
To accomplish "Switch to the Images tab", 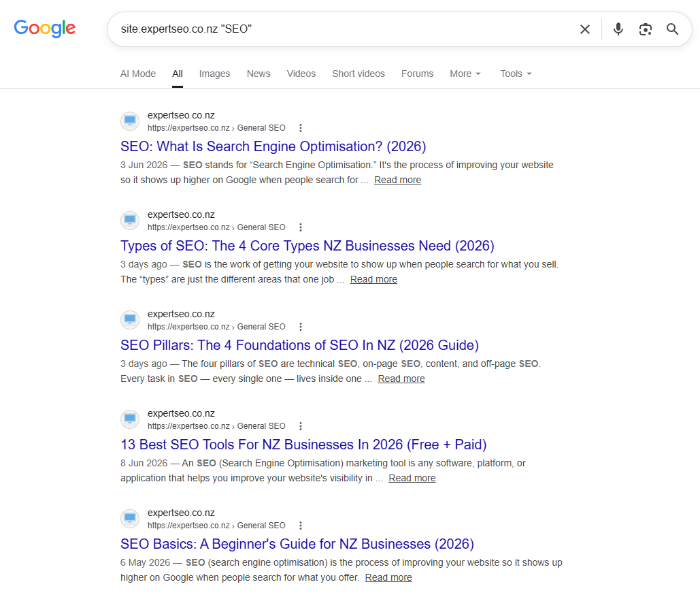I will [214, 74].
